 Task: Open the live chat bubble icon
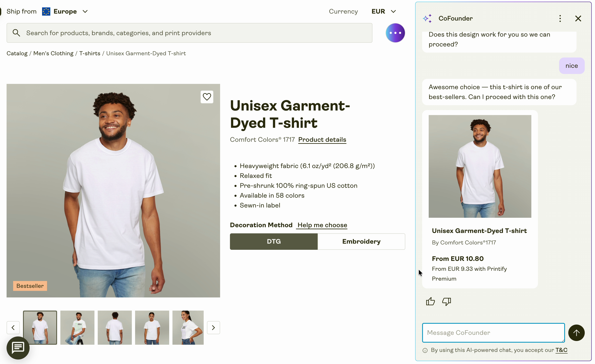click(x=18, y=348)
